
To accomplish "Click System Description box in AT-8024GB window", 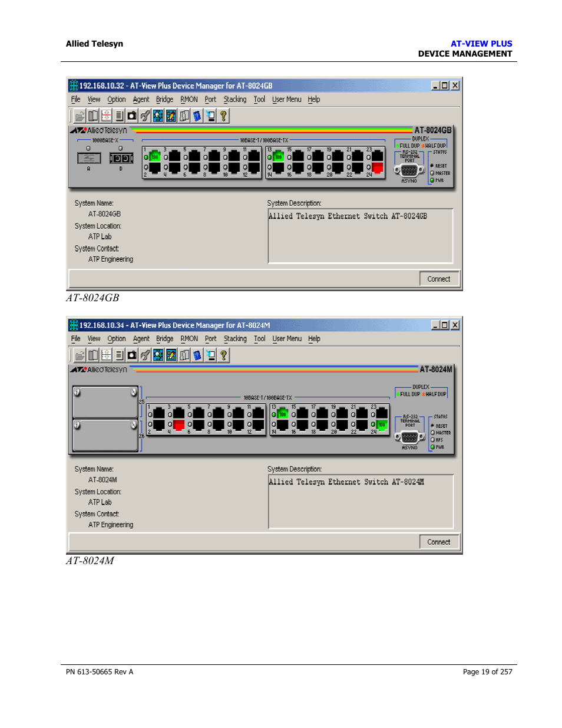I will pos(361,236).
